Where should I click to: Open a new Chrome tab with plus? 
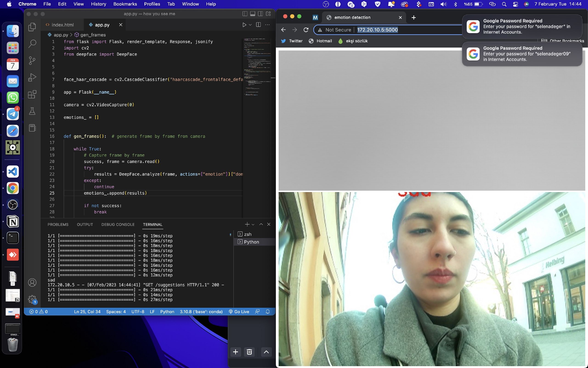click(413, 17)
